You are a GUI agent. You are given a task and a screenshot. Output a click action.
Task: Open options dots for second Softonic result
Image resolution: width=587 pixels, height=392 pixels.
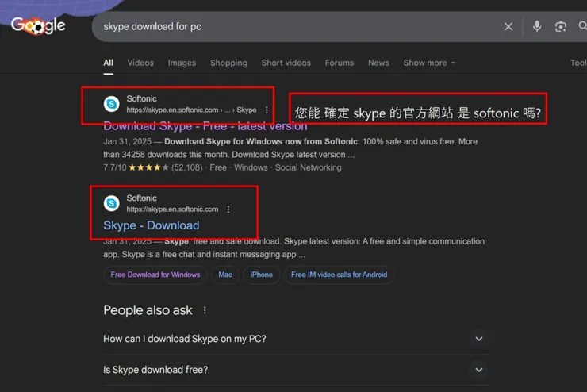[228, 209]
